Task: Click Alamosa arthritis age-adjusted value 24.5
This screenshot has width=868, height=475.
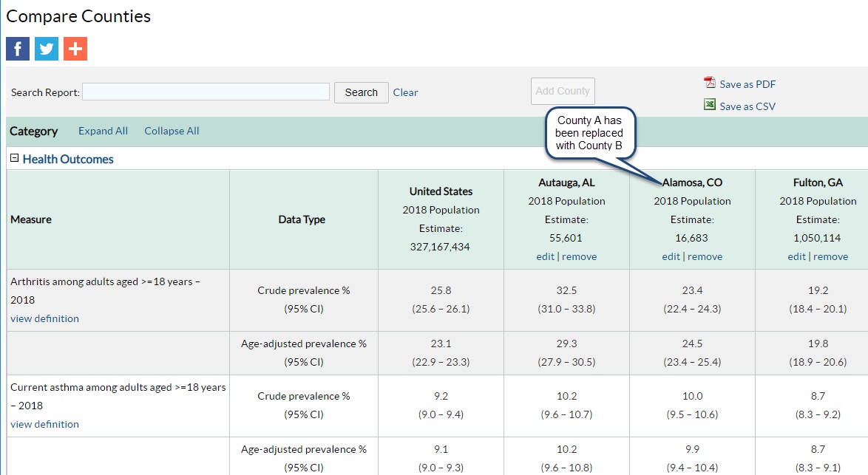Action: pyautogui.click(x=692, y=344)
